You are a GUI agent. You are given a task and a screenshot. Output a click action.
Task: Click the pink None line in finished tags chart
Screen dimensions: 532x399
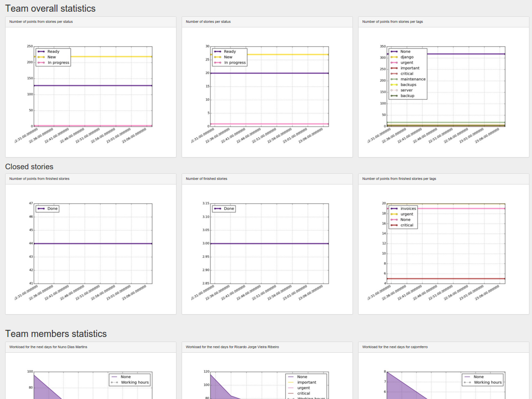[461, 208]
